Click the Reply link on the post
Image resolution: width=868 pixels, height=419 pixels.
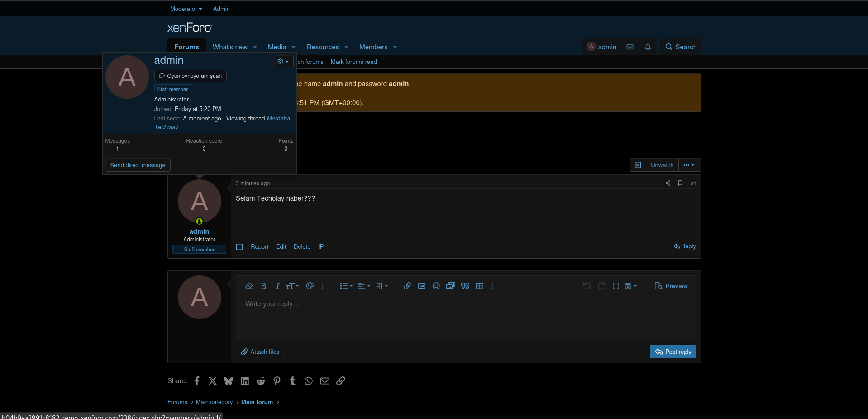685,246
